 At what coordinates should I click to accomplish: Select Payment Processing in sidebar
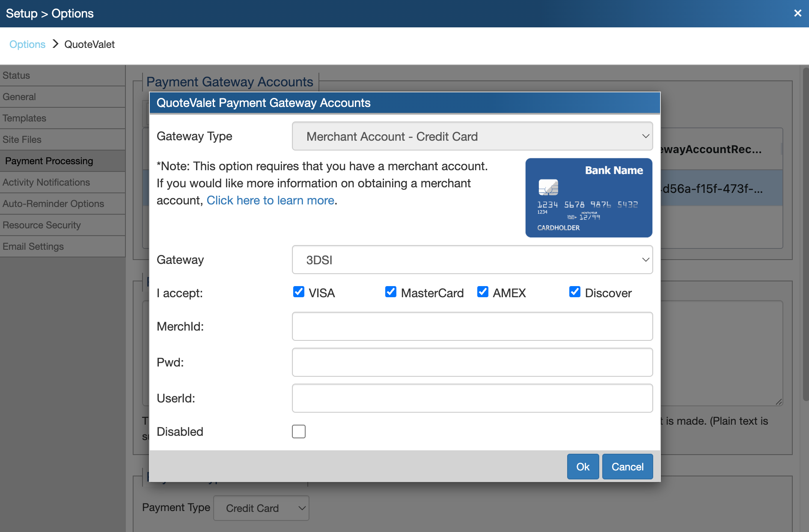[x=49, y=161]
